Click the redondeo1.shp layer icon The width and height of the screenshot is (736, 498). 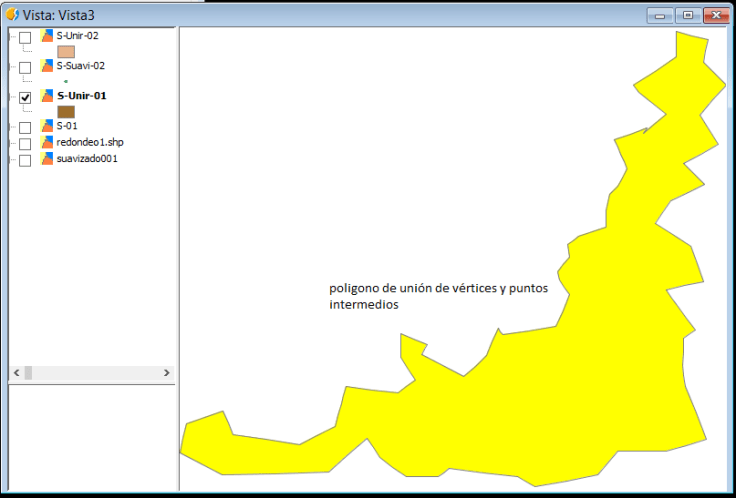pyautogui.click(x=47, y=142)
